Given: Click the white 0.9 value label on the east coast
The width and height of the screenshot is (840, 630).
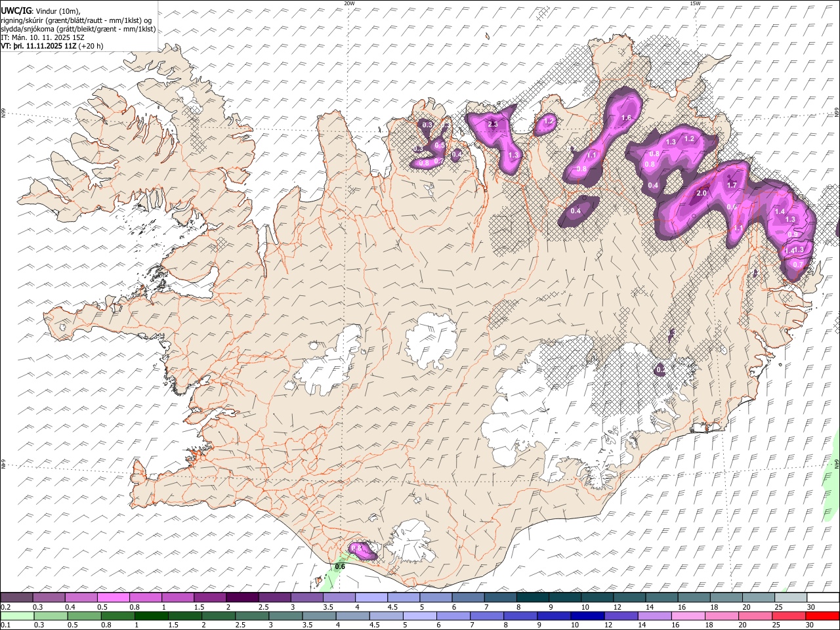Looking at the screenshot, I should click(793, 235).
